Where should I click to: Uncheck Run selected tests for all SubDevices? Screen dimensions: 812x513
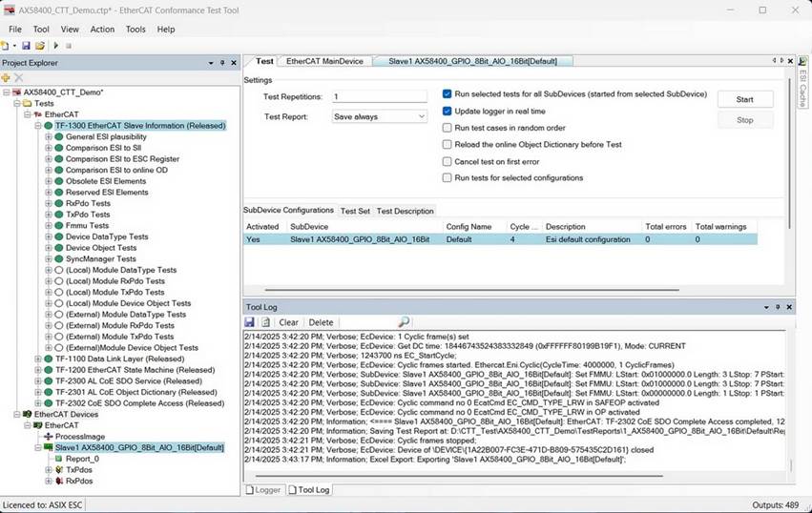[447, 93]
